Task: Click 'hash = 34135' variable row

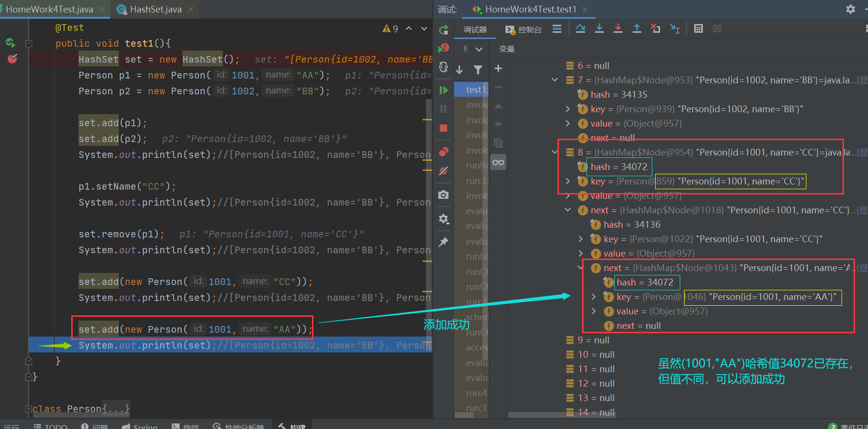Action: pyautogui.click(x=619, y=94)
